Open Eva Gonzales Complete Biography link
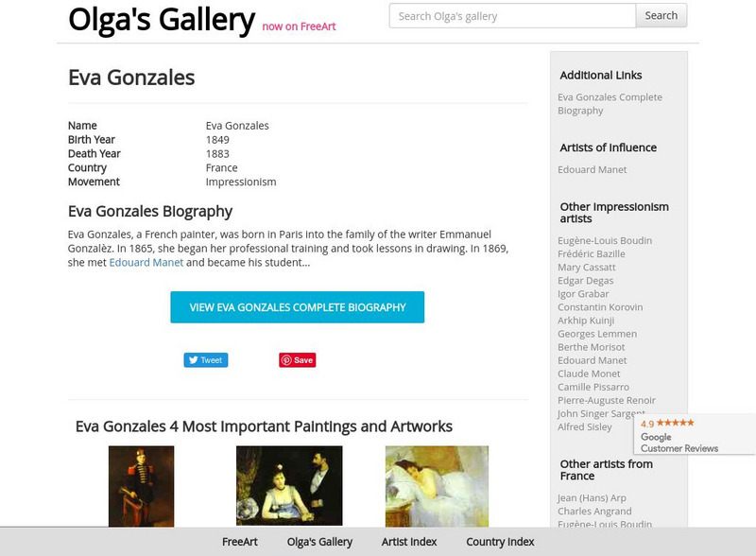 coord(610,103)
